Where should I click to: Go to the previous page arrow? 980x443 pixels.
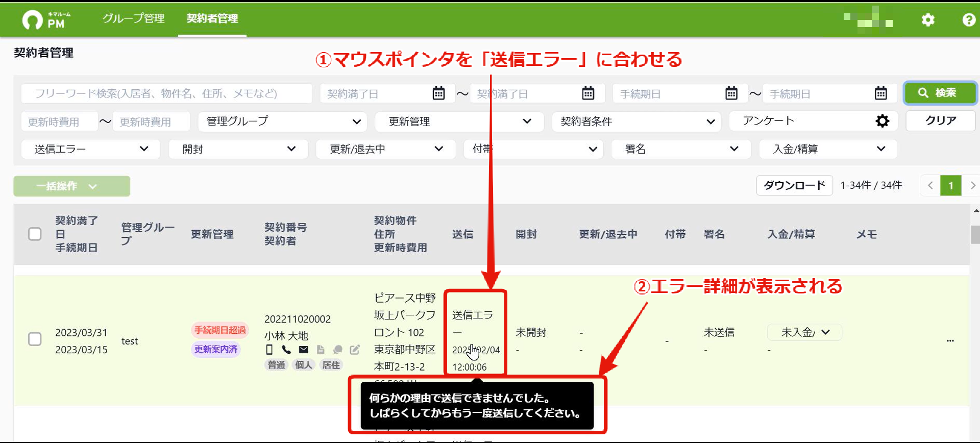coord(930,185)
